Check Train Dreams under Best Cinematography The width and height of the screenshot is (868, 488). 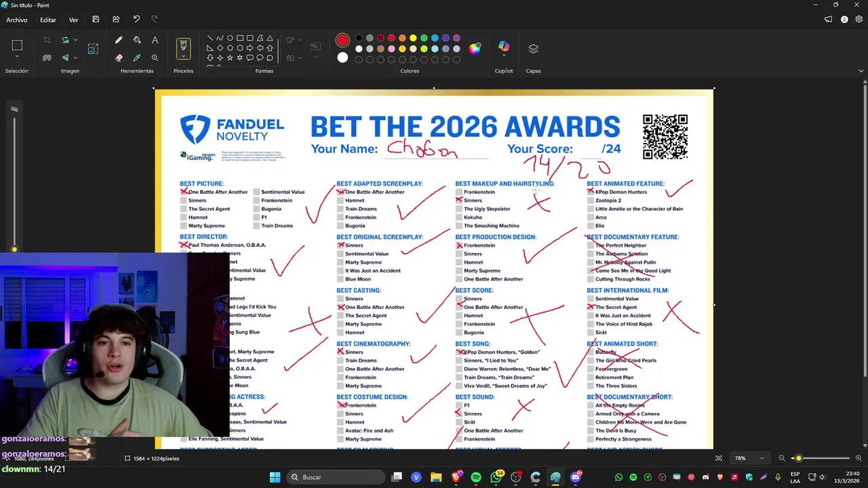tap(340, 361)
